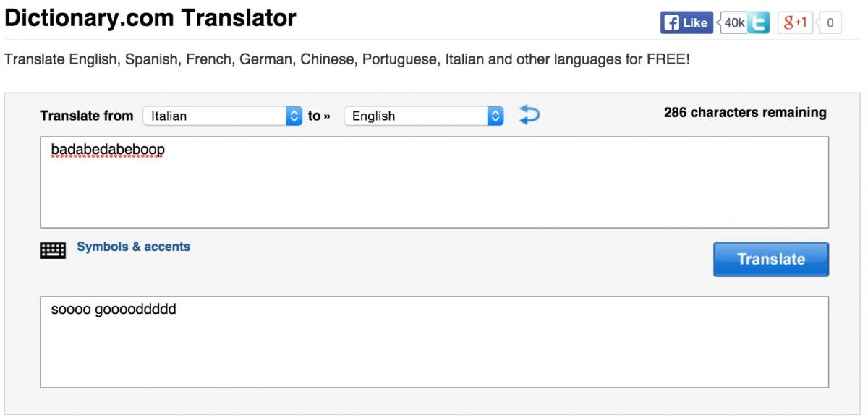This screenshot has height=418, width=868.
Task: Click the Translate from label
Action: click(87, 116)
